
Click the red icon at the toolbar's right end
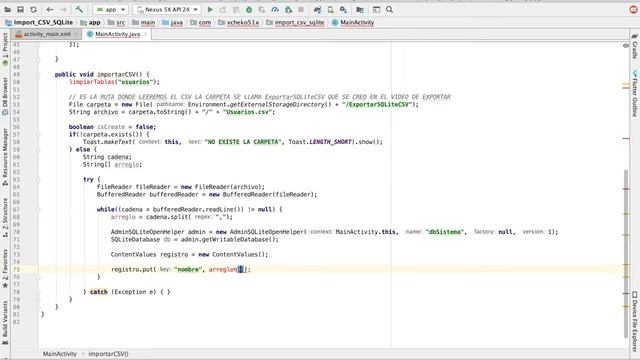coord(633,9)
